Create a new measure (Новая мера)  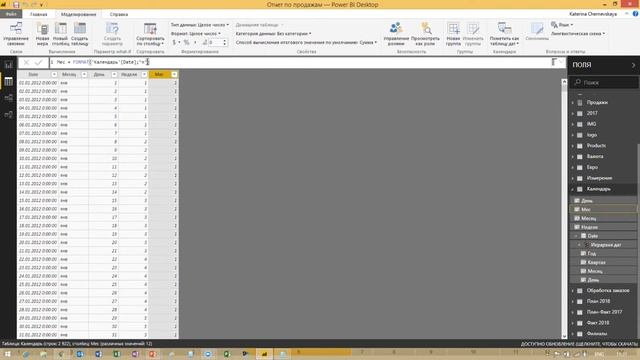(42, 34)
